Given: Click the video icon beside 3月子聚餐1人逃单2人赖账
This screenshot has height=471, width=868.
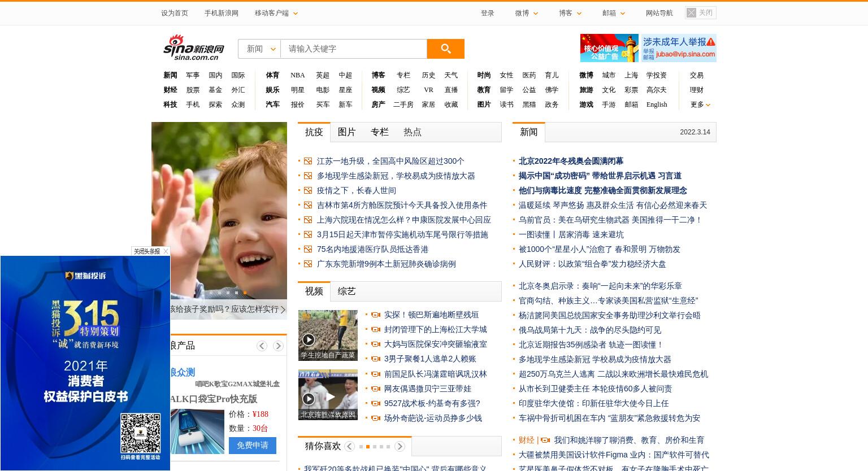Looking at the screenshot, I should pyautogui.click(x=376, y=359).
